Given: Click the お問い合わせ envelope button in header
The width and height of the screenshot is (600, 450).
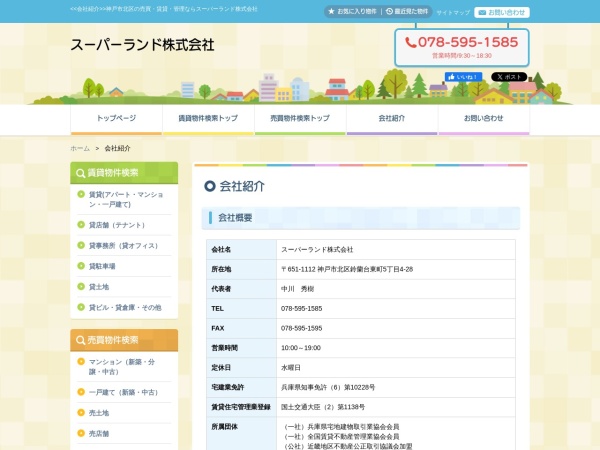Looking at the screenshot, I should (502, 13).
